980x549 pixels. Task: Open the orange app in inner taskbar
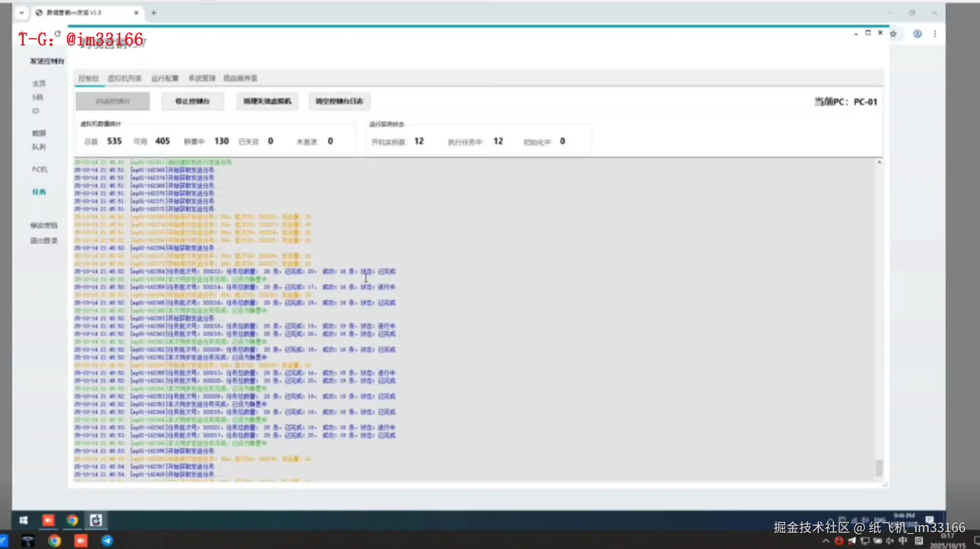48,520
